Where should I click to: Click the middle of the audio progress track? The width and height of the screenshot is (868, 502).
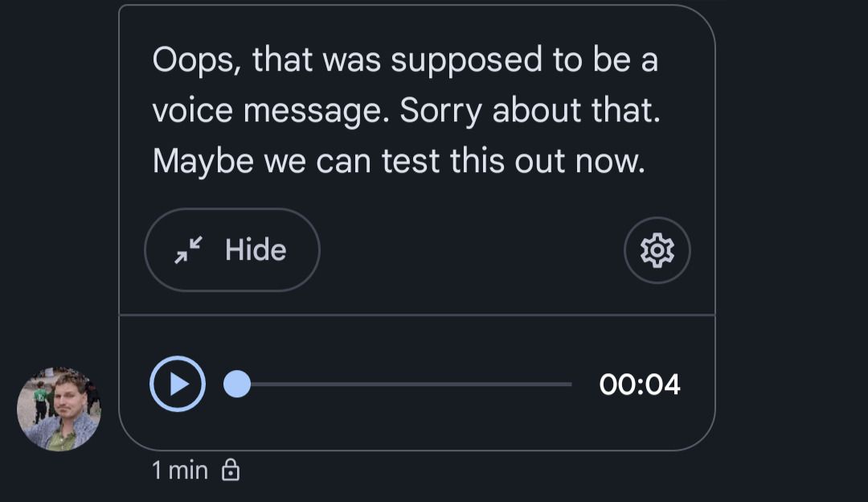(x=404, y=385)
